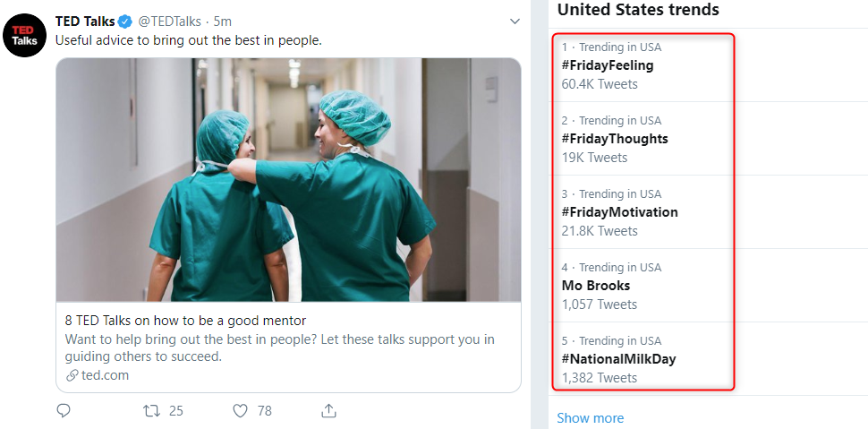Open the hospital hallway article image
The width and height of the screenshot is (868, 429).
point(288,180)
